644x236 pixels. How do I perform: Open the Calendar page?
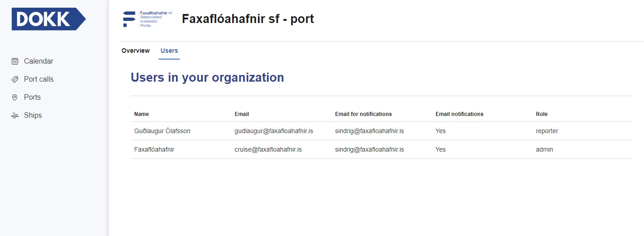(38, 61)
